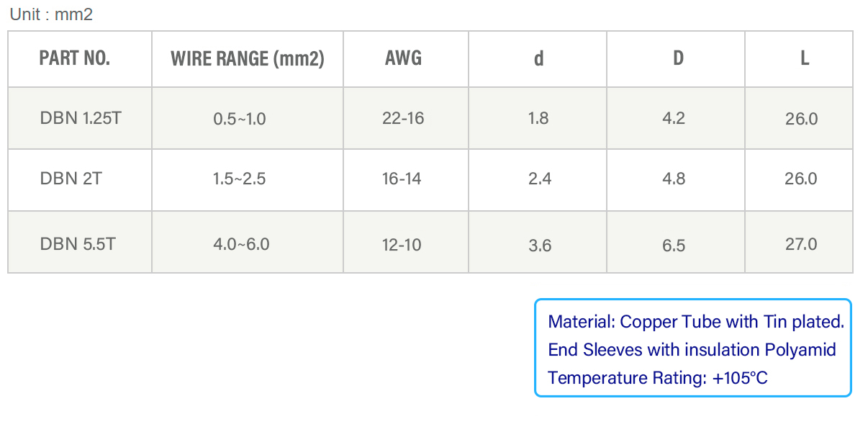Image resolution: width=868 pixels, height=432 pixels.
Task: Click the AWG column header
Action: [x=403, y=58]
